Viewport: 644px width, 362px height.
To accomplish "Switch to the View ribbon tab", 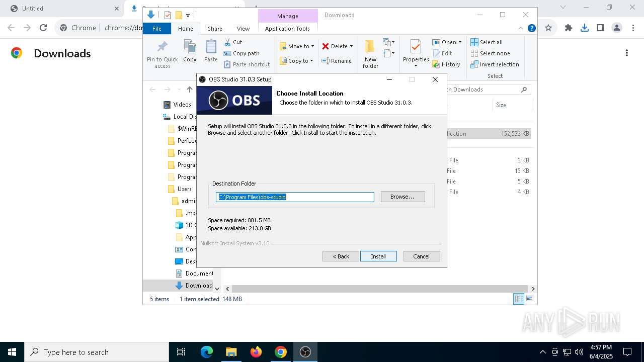I will point(243,29).
